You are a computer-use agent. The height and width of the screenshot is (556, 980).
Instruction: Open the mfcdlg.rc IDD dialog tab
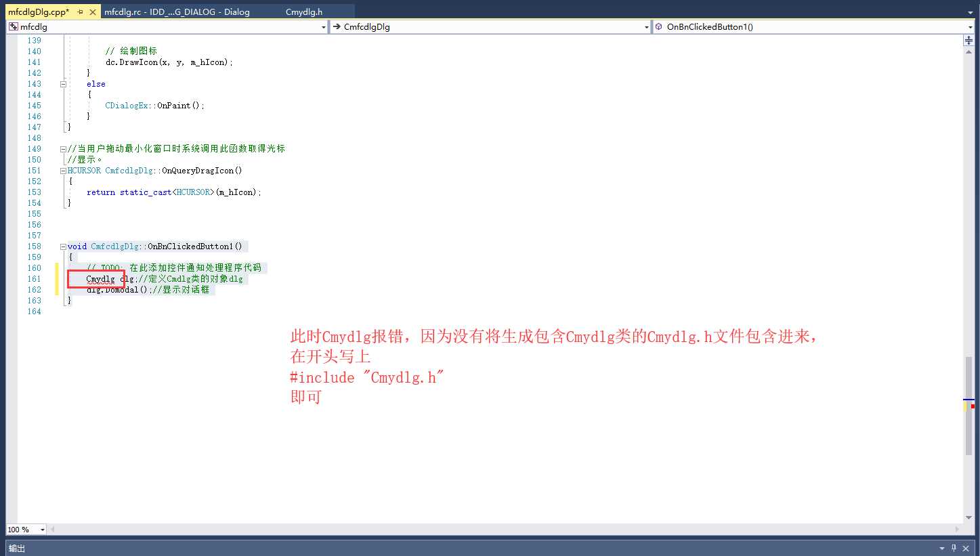pos(177,12)
